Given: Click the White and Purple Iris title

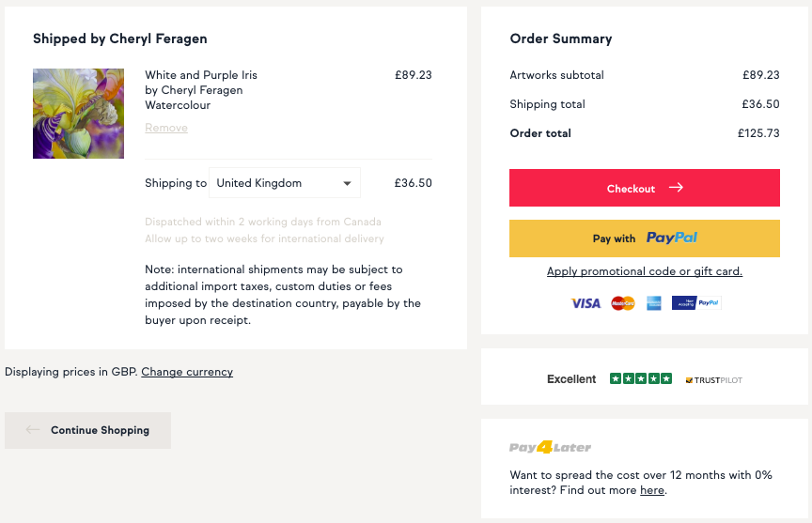Looking at the screenshot, I should [x=201, y=75].
